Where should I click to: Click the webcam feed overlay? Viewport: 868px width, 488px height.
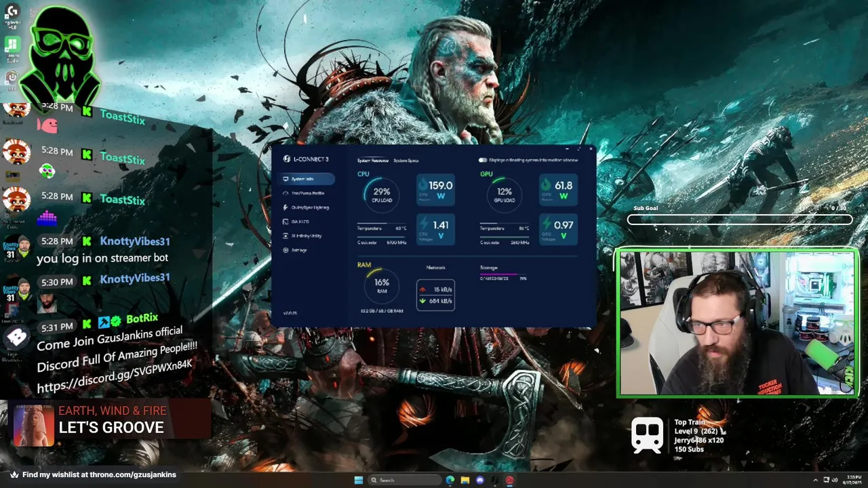[x=737, y=323]
